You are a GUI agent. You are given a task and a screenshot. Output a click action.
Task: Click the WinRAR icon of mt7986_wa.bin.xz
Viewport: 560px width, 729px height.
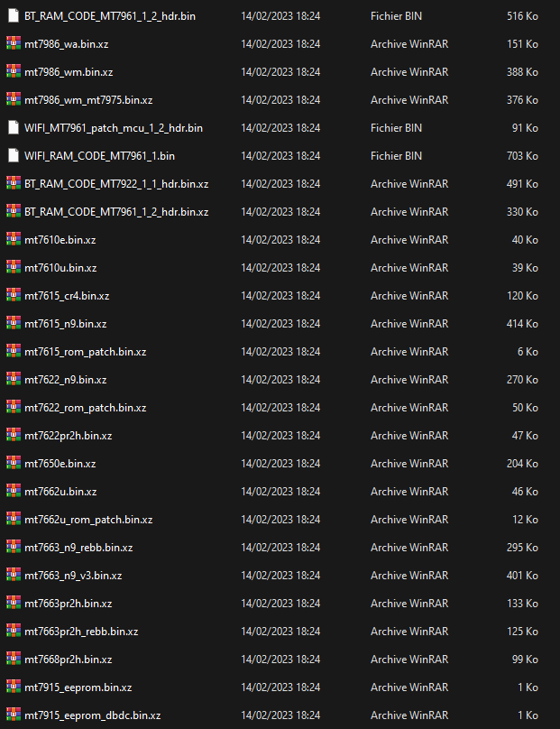pos(13,44)
